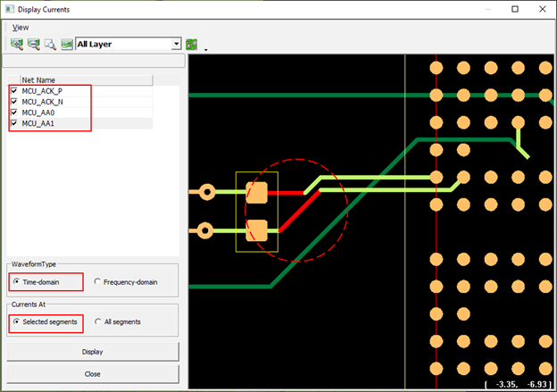
Task: Click the green fit-view toolbar icon
Action: pyautogui.click(x=66, y=43)
